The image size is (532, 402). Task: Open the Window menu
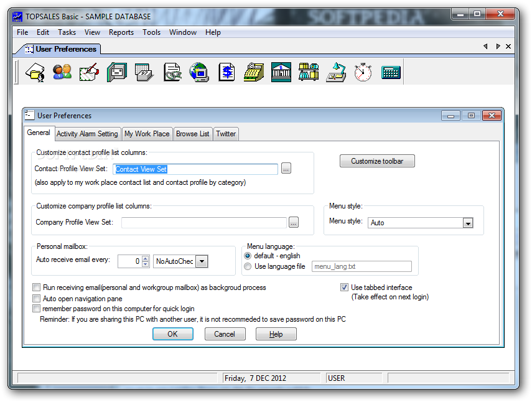pos(183,32)
